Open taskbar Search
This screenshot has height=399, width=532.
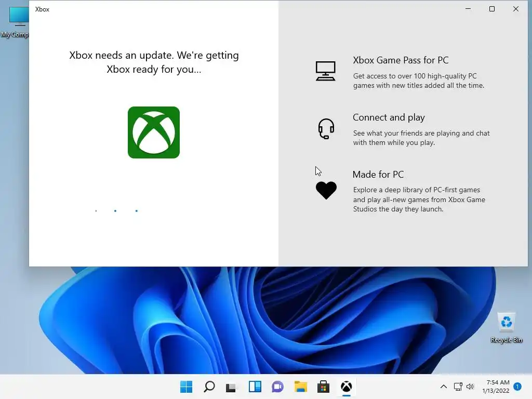[209, 387]
